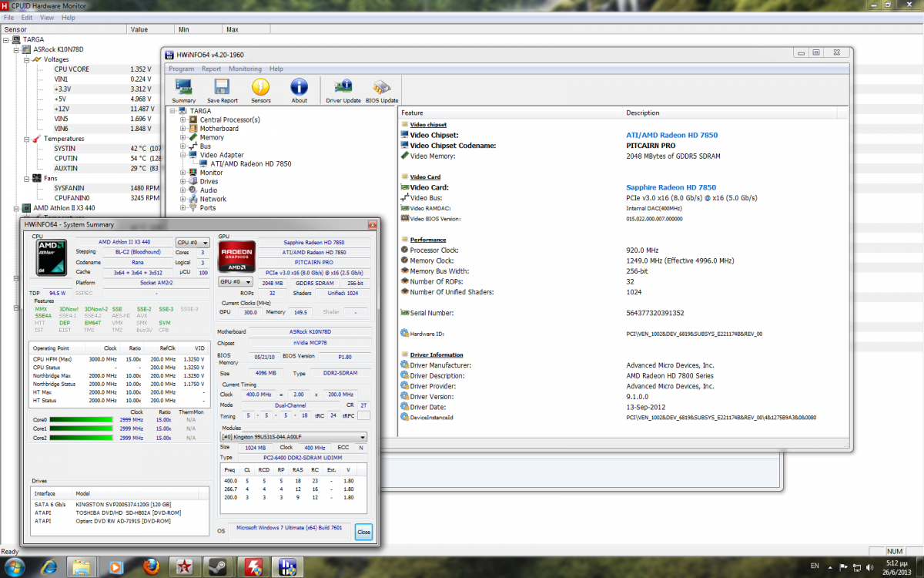This screenshot has height=578, width=924.
Task: Expand Central Processor(s) node in HWiNFO64 tree
Action: tap(182, 119)
